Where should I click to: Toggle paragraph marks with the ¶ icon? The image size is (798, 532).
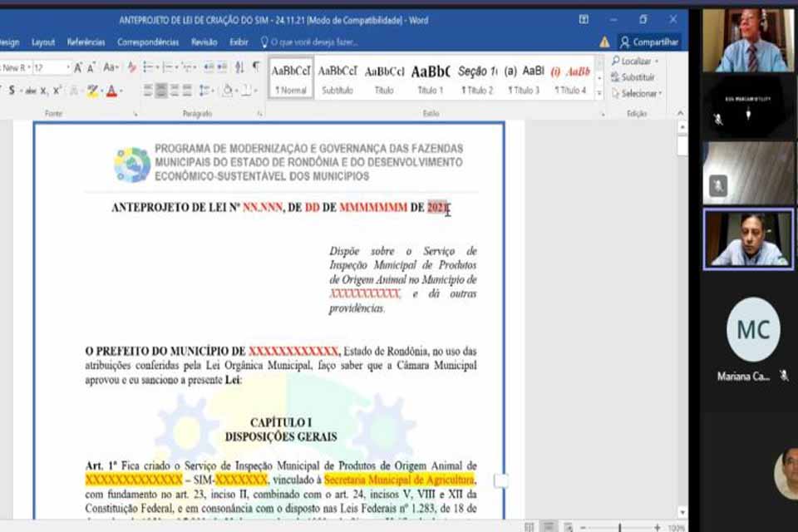coord(257,66)
